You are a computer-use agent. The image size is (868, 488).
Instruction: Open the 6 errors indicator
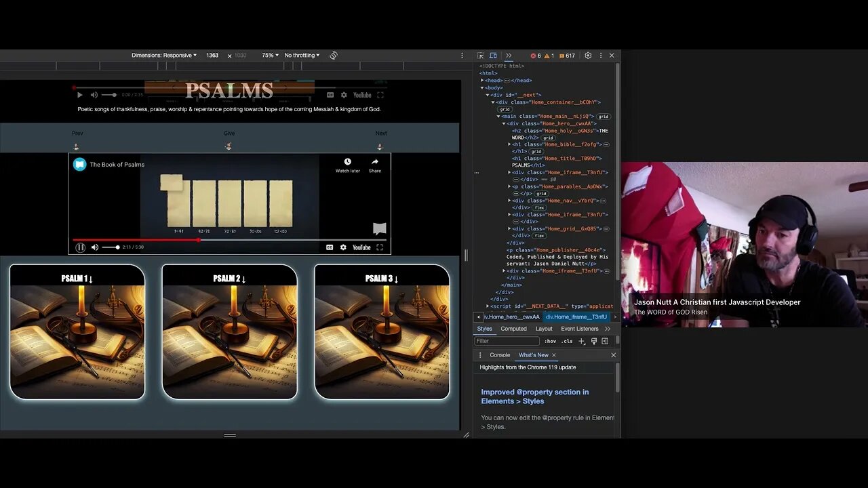click(536, 56)
